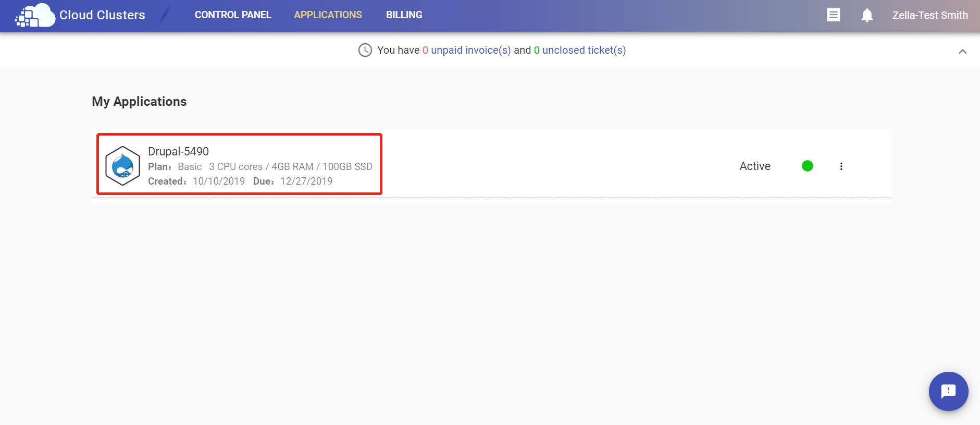Open the three-dot menu for Drupal-5490
This screenshot has height=425, width=980.
841,166
